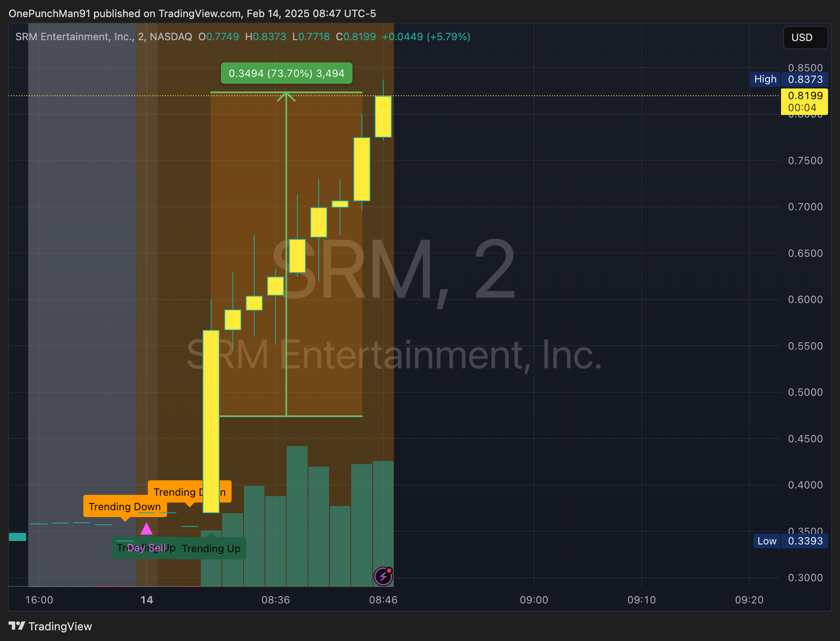Click the open value O0.7749
The width and height of the screenshot is (840, 641).
tap(219, 37)
